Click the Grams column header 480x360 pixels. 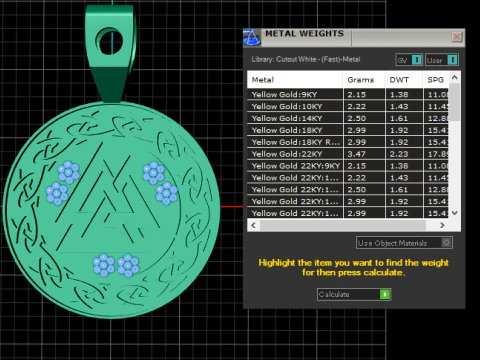coord(364,80)
